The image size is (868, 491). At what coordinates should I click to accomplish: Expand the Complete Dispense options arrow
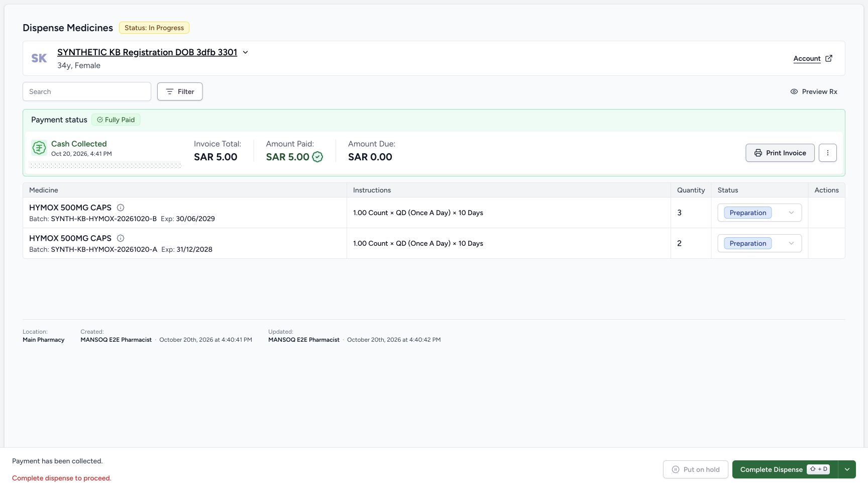[x=847, y=469]
